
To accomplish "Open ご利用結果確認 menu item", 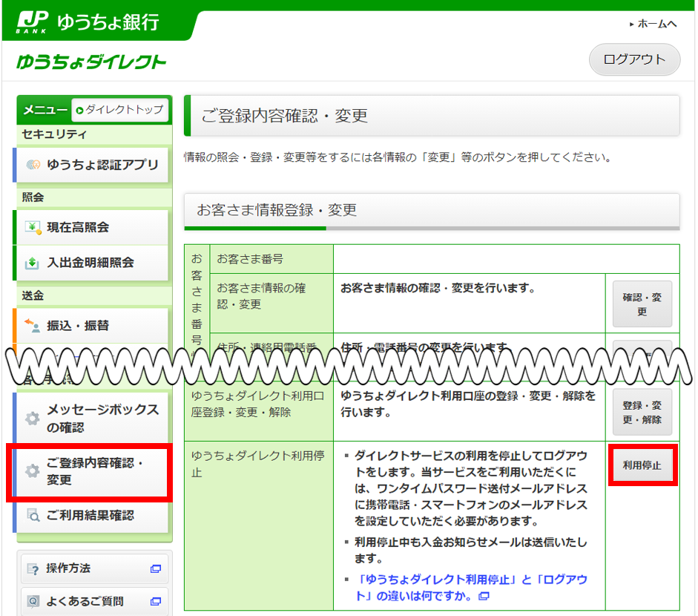I will (x=92, y=515).
